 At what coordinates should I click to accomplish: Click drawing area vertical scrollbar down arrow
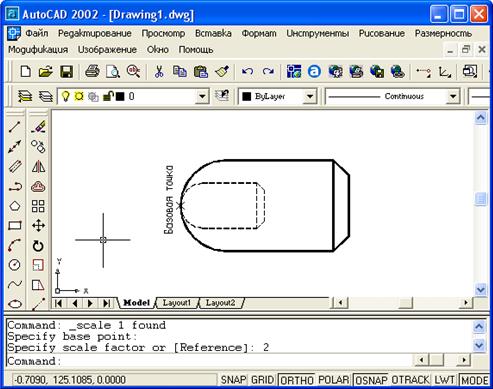(481, 289)
